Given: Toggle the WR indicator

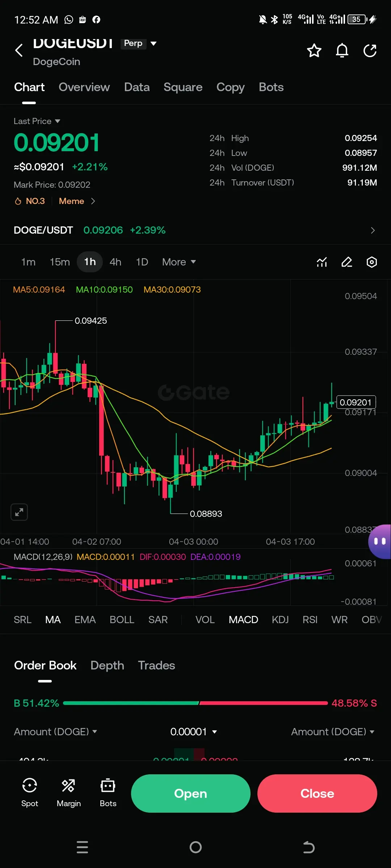Looking at the screenshot, I should (x=339, y=620).
